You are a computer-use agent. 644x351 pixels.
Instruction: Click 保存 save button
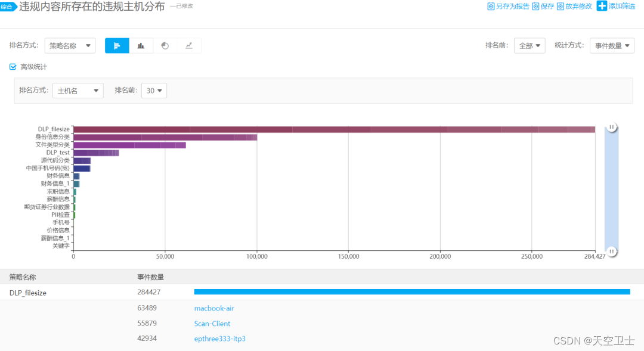(543, 6)
